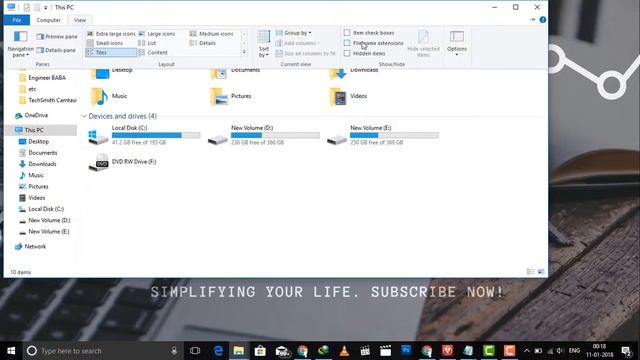640x360 pixels.
Task: Open the Videos folder tile
Action: (348, 96)
